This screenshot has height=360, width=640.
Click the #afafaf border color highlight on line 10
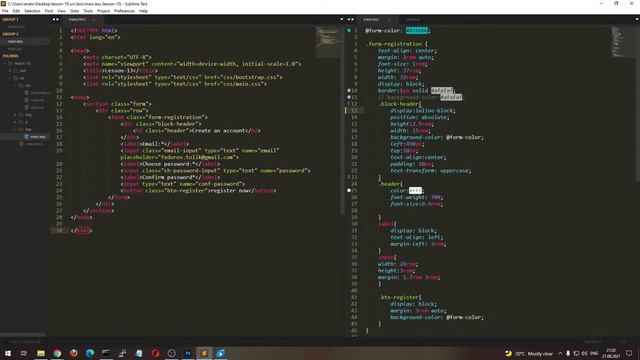[x=442, y=90]
